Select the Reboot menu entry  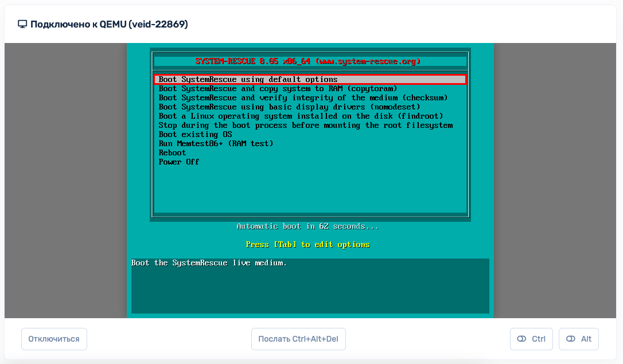(x=172, y=152)
